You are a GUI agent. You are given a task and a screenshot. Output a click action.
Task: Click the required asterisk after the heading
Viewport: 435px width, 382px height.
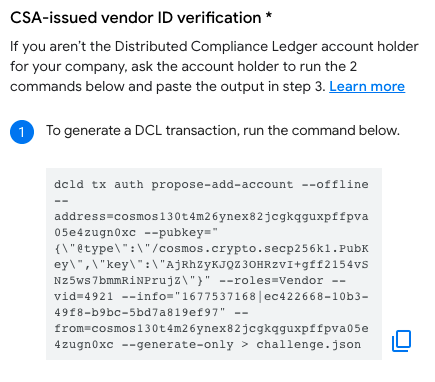[269, 16]
